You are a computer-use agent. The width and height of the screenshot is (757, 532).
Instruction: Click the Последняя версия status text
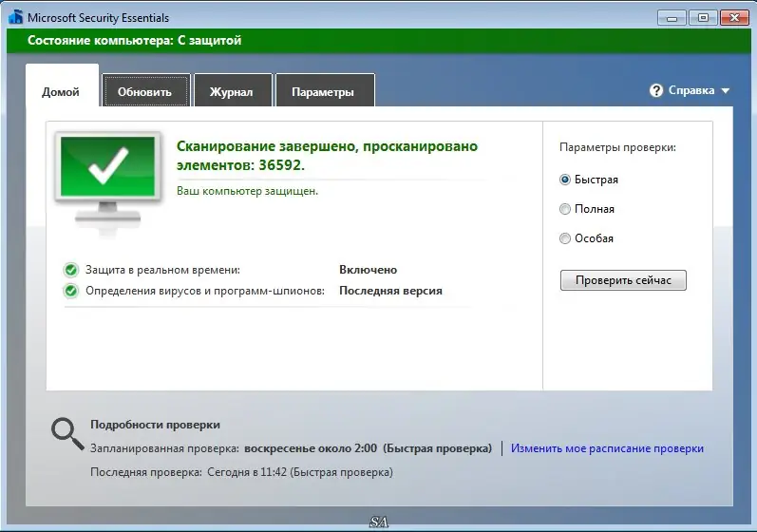click(390, 291)
